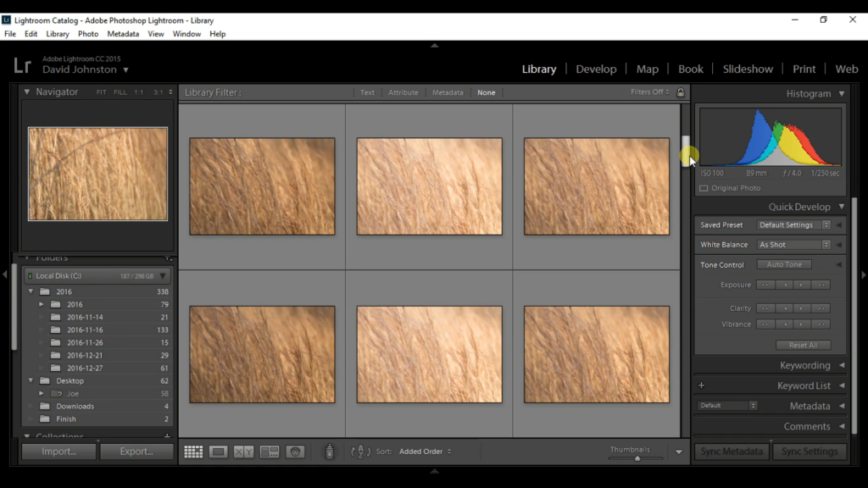
Task: Set Navigator zoom to FILL
Action: click(120, 92)
